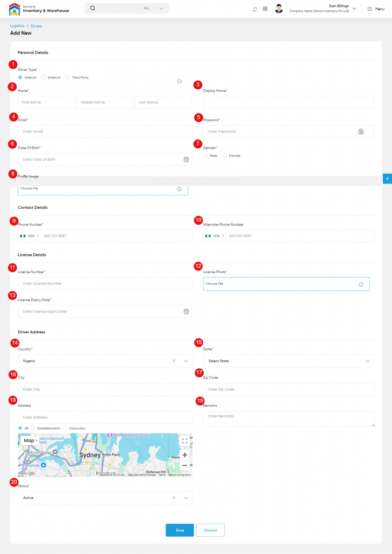Click the Enter Zip Code field

tap(289, 390)
